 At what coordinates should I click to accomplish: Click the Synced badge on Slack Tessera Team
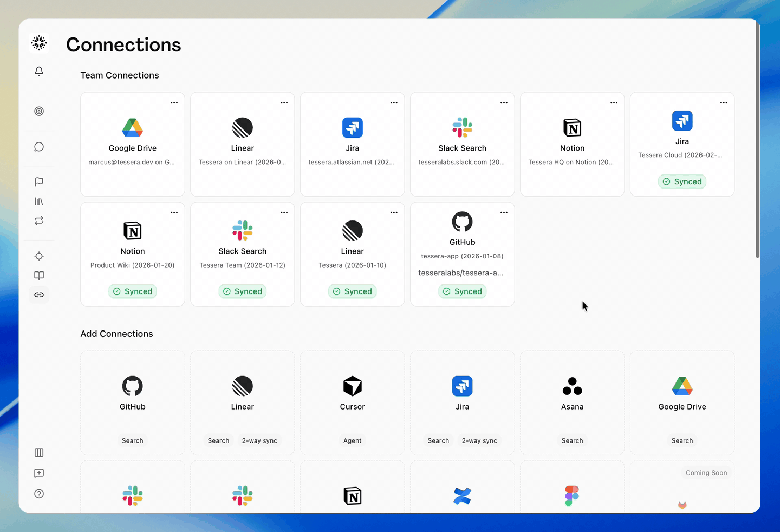click(x=243, y=291)
